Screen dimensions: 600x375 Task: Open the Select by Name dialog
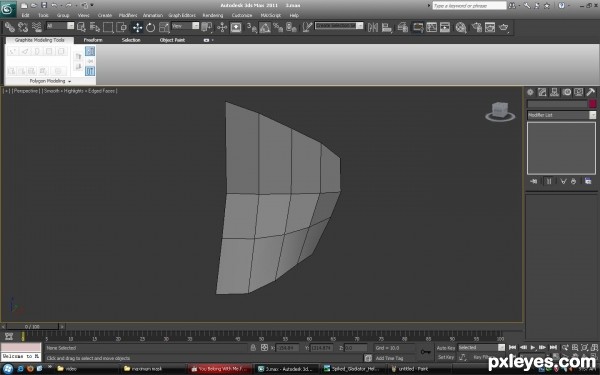(x=95, y=27)
